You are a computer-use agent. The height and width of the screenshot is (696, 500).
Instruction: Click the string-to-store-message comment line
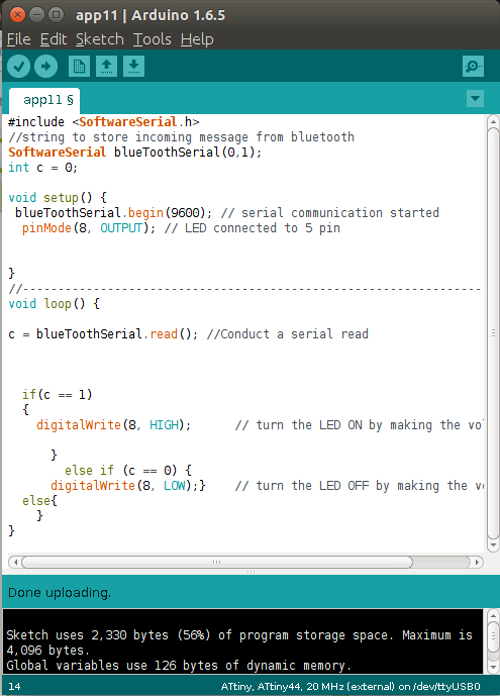pos(181,137)
